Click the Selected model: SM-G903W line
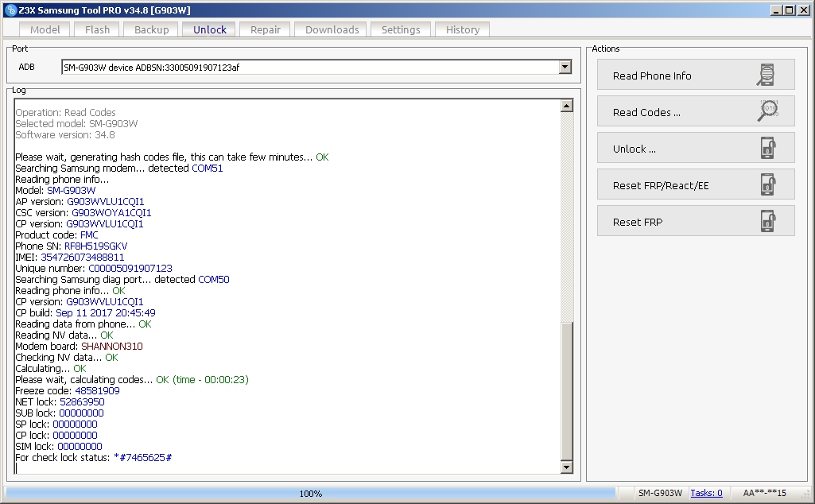Screen dimensions: 815x504 click(76, 124)
